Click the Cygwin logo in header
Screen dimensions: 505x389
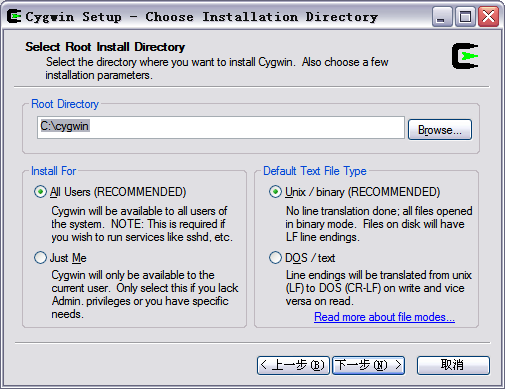[465, 56]
